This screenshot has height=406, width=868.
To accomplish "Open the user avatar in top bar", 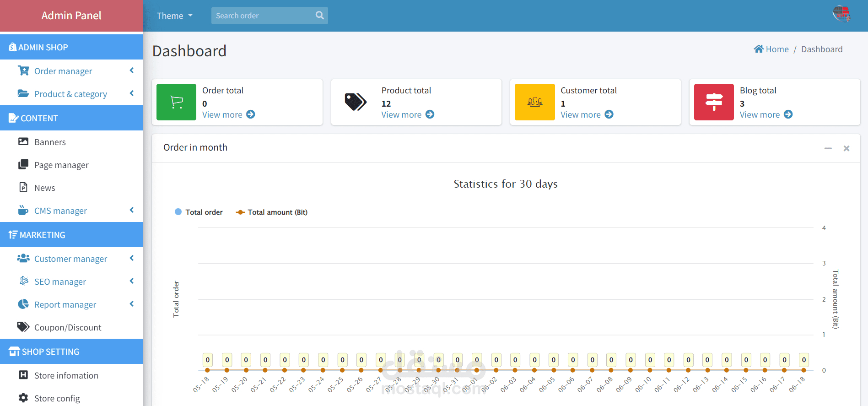I will [841, 14].
